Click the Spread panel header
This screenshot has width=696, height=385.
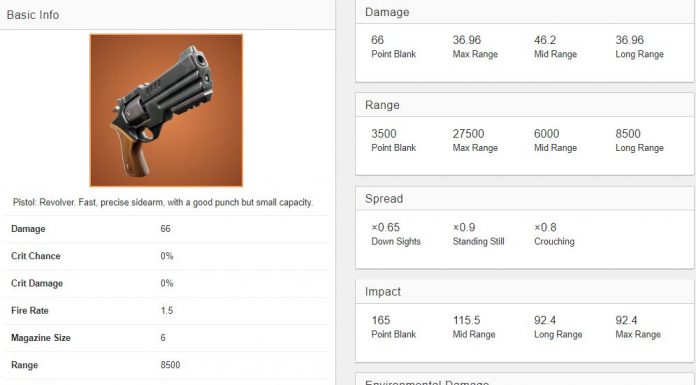coord(525,198)
